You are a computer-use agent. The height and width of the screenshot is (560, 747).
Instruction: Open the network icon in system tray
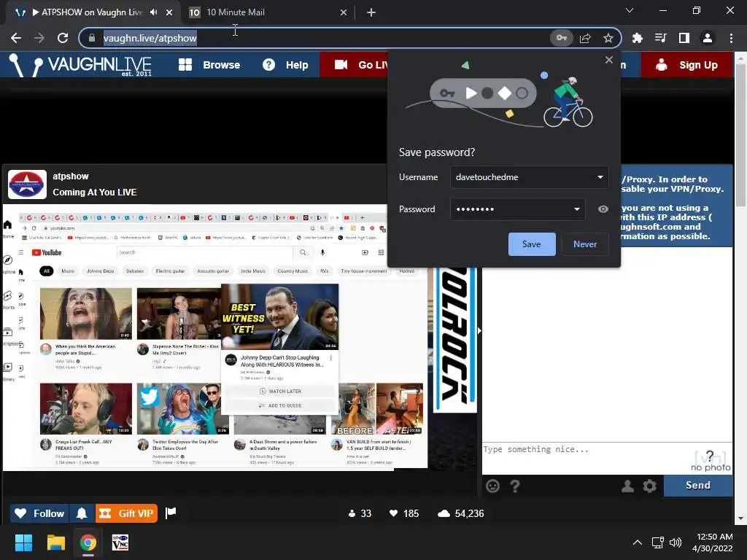tap(658, 542)
